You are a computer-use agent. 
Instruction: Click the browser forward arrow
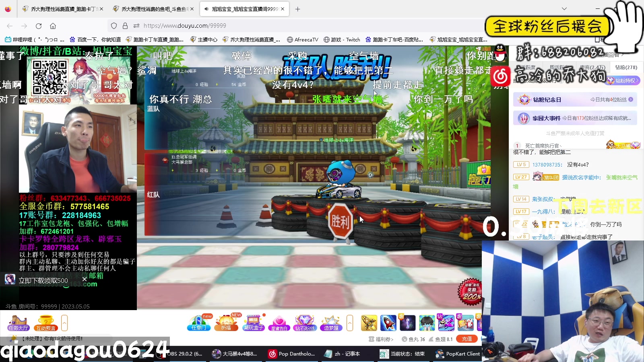24,26
